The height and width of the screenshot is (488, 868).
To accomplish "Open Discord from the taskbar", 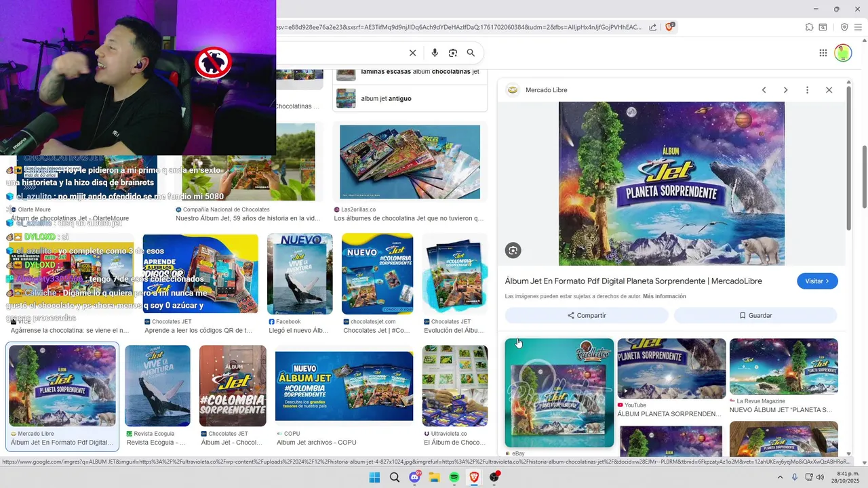I will click(414, 477).
